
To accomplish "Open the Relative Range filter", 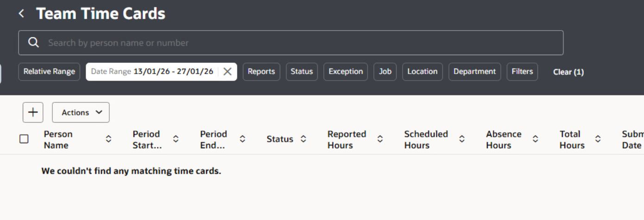I will click(x=49, y=72).
